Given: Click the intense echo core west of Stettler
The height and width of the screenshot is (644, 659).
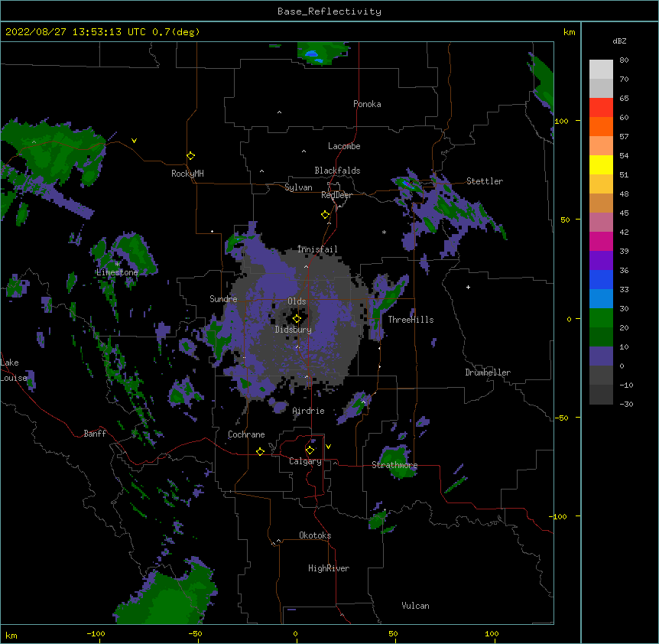Looking at the screenshot, I should point(407,184).
